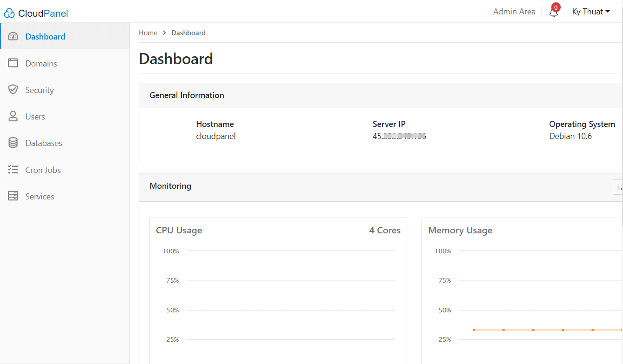This screenshot has width=623, height=364.
Task: Click the Dashboard breadcrumb item
Action: point(188,33)
